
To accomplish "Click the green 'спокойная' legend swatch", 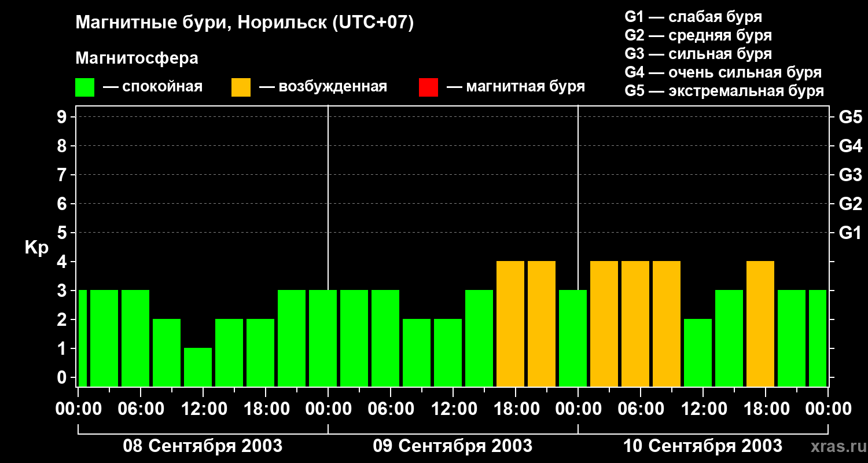I will (84, 87).
